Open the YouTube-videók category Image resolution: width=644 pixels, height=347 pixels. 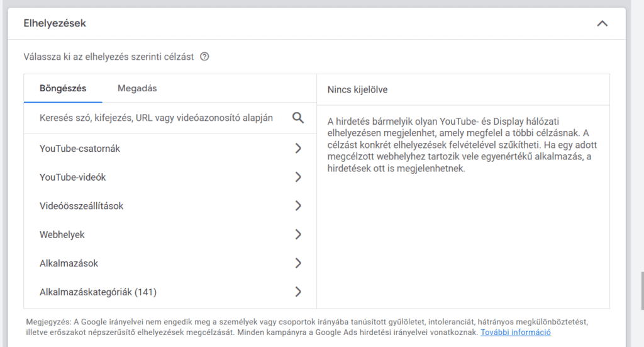pos(72,178)
